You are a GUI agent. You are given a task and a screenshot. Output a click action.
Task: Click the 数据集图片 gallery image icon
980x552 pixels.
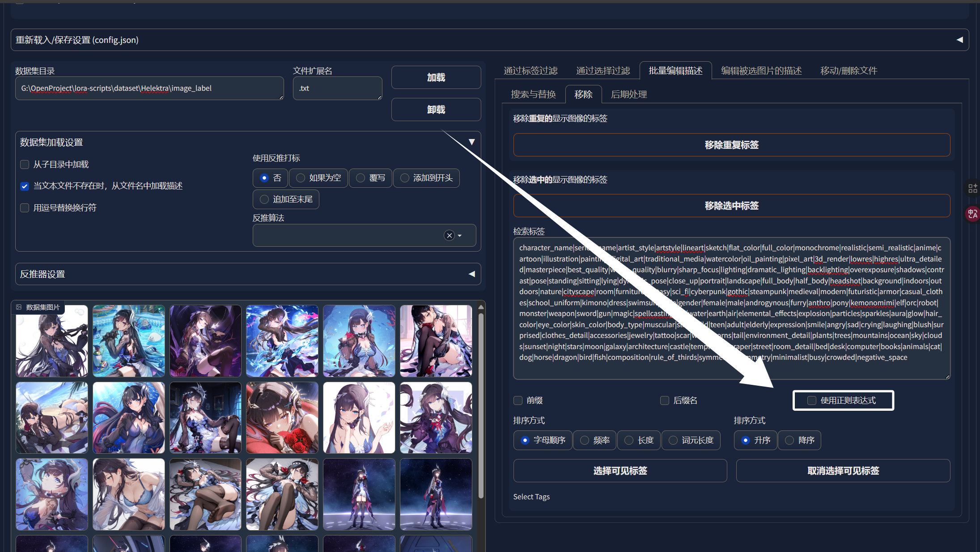point(19,307)
